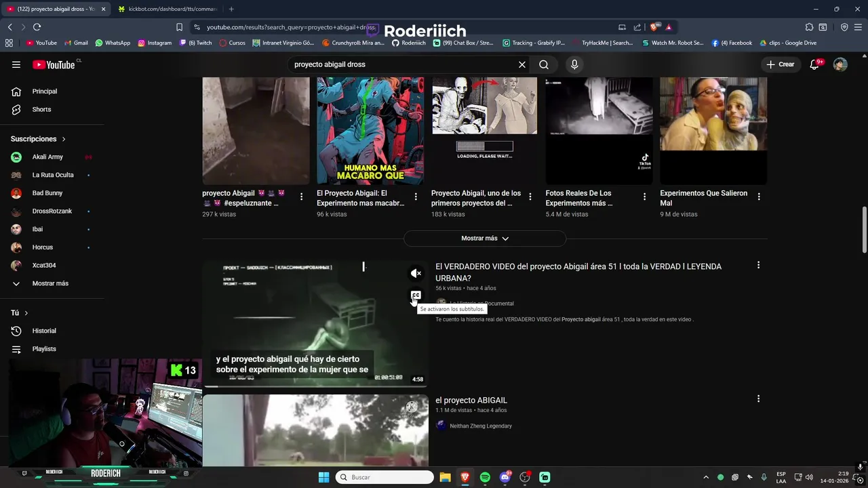Toggle subtitles CC on the video preview
This screenshot has width=868, height=488.
point(416,296)
